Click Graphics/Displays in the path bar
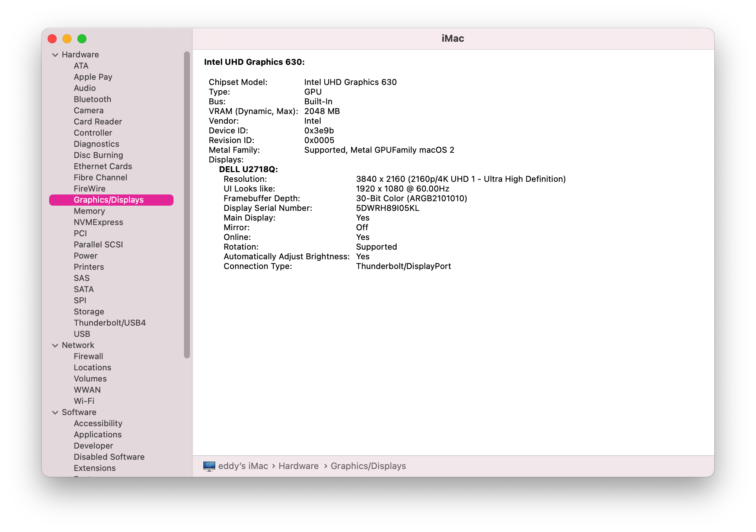Viewport: 756px width, 532px height. pyautogui.click(x=368, y=466)
